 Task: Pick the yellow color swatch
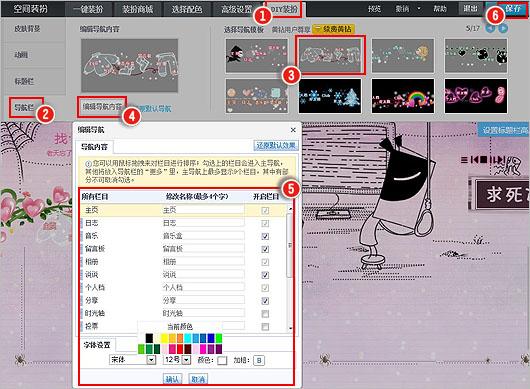[165, 338]
